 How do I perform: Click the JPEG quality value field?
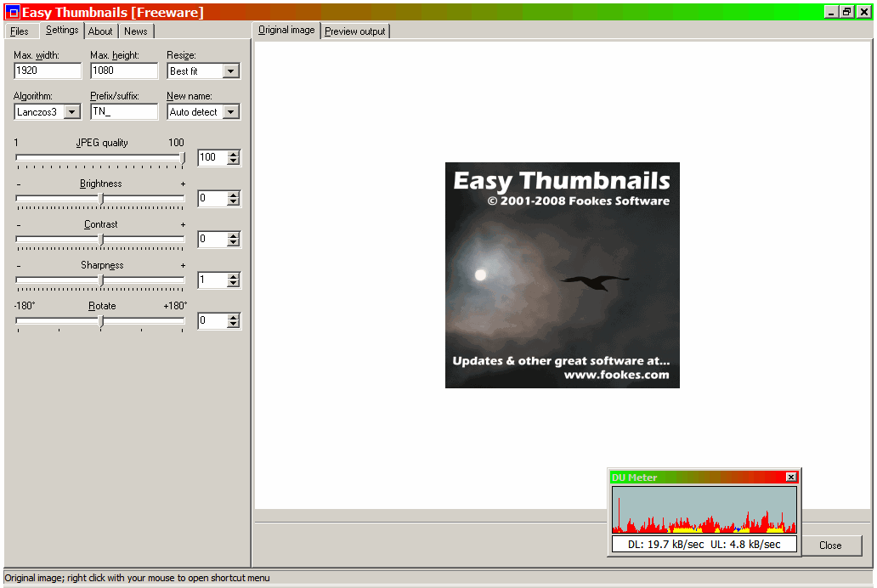click(212, 158)
